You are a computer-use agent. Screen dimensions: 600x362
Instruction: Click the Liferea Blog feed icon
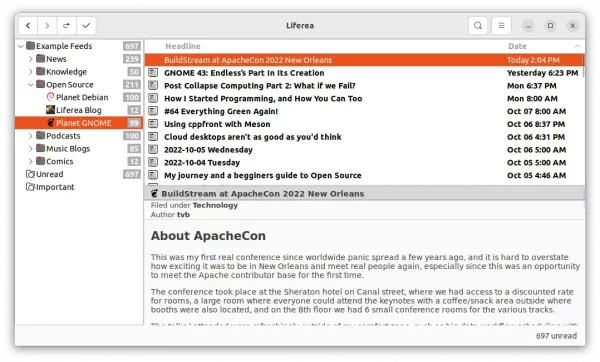51,110
